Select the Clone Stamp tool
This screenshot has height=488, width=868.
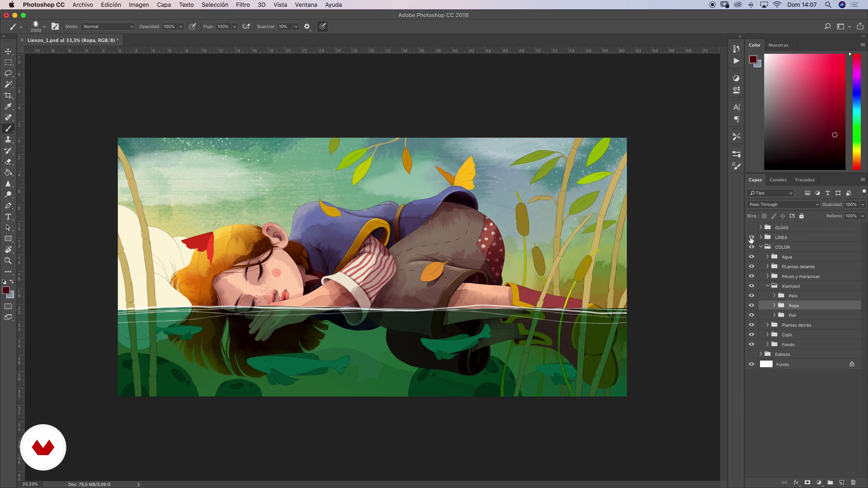8,139
